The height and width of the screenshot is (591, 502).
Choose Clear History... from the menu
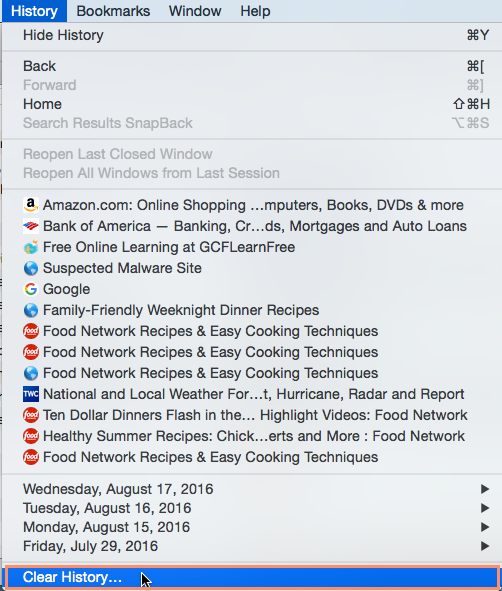252,577
